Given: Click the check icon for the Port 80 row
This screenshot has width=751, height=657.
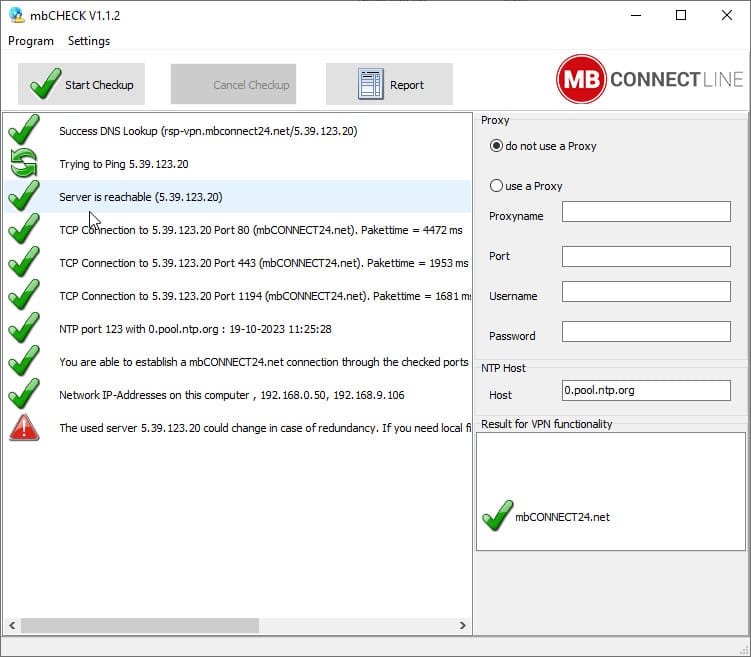Looking at the screenshot, I should [x=24, y=229].
